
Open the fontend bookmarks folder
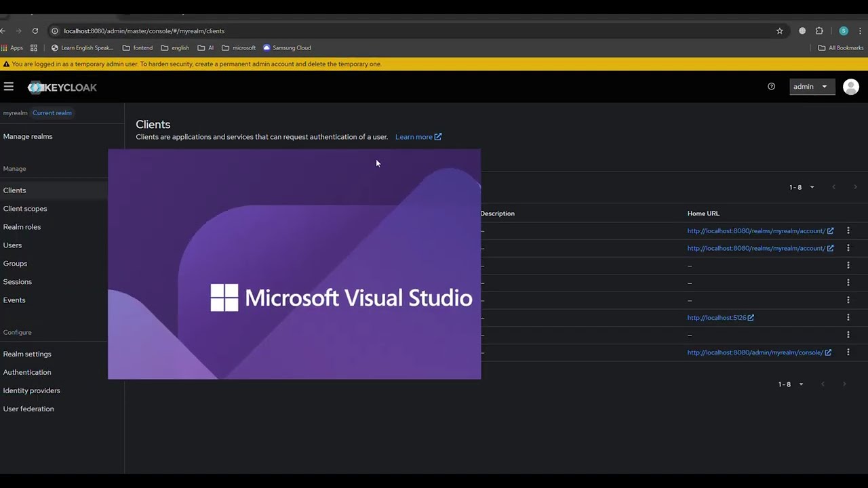pos(138,47)
